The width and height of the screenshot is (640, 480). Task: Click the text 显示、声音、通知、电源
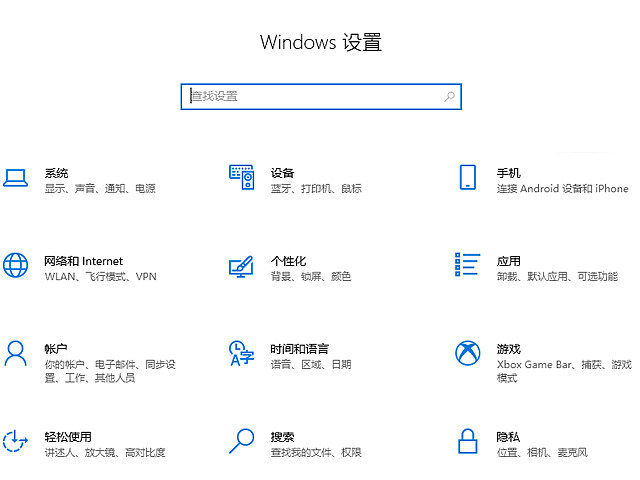pos(100,189)
